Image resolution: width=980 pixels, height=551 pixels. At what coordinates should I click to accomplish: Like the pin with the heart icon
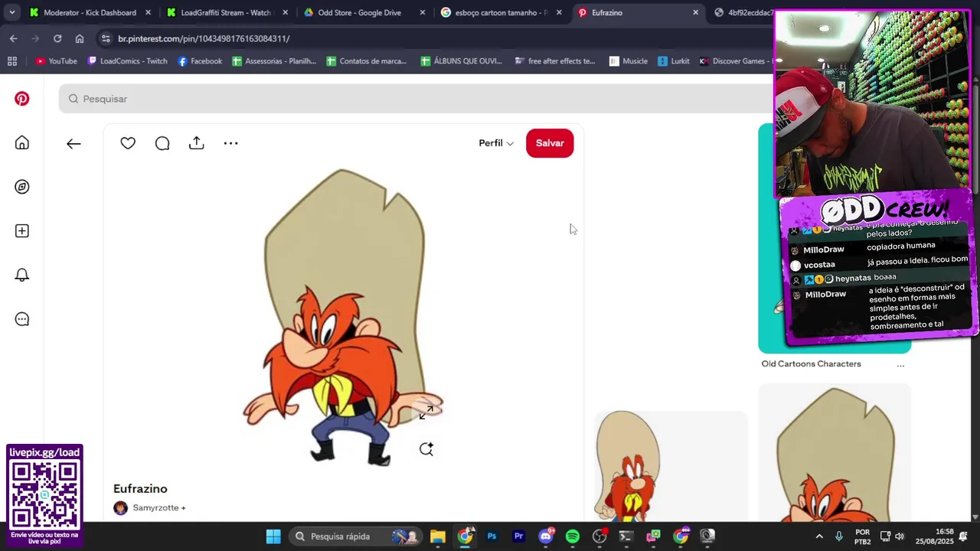pos(128,143)
